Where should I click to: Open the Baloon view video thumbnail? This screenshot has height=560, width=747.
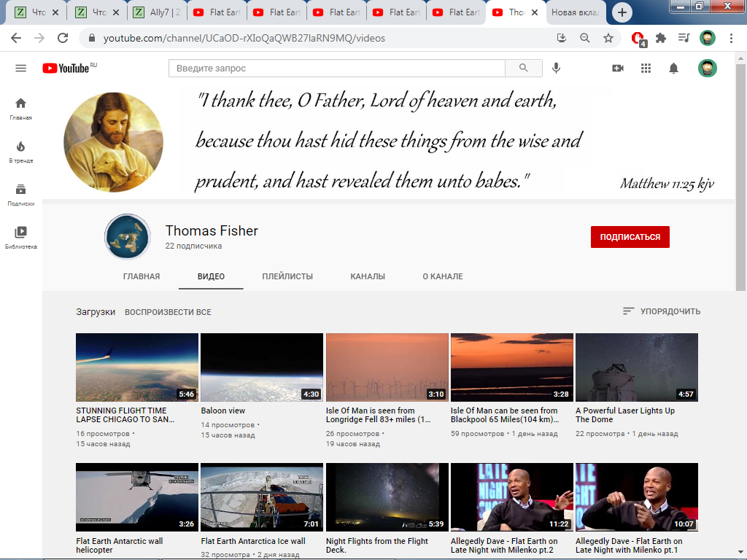coord(261,367)
